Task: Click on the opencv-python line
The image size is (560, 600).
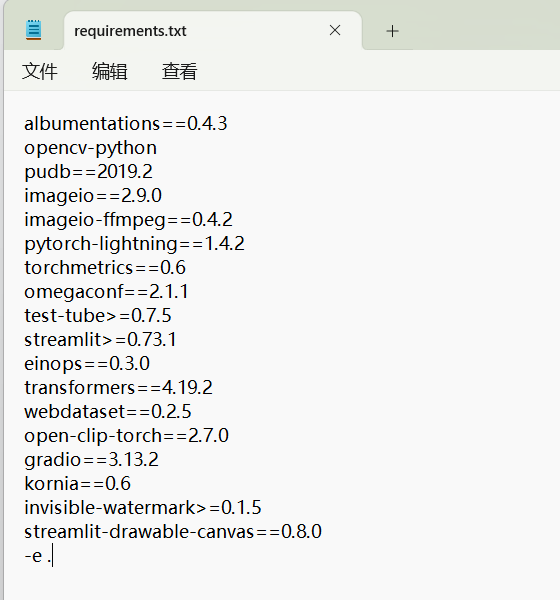Action: 90,148
